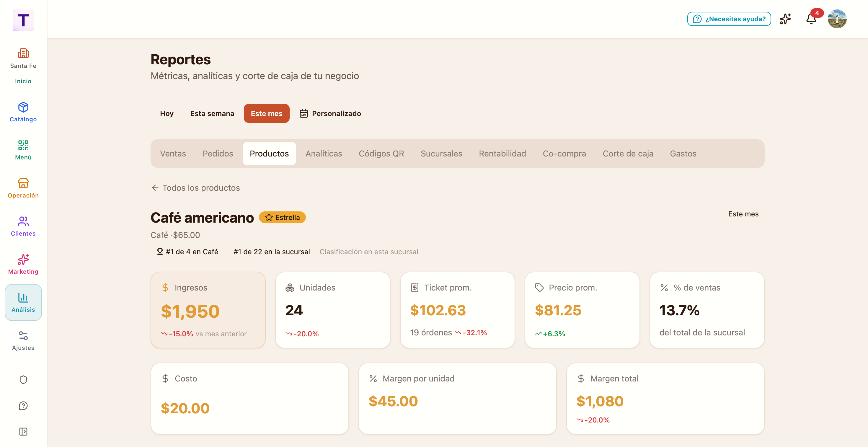This screenshot has height=447, width=868.
Task: Switch to the Rentabilidad tab
Action: [x=502, y=154]
